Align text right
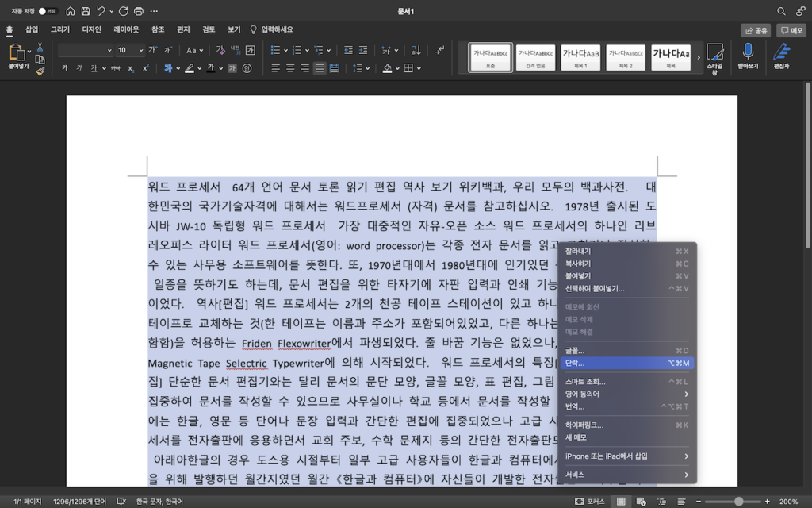812x508 pixels. point(305,68)
